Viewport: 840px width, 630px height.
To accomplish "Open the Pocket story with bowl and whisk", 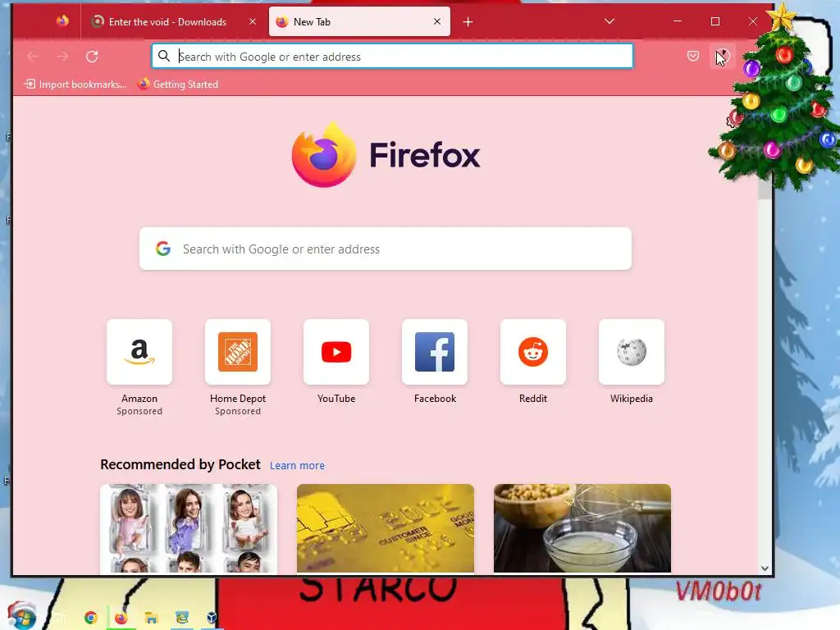I will [x=582, y=529].
